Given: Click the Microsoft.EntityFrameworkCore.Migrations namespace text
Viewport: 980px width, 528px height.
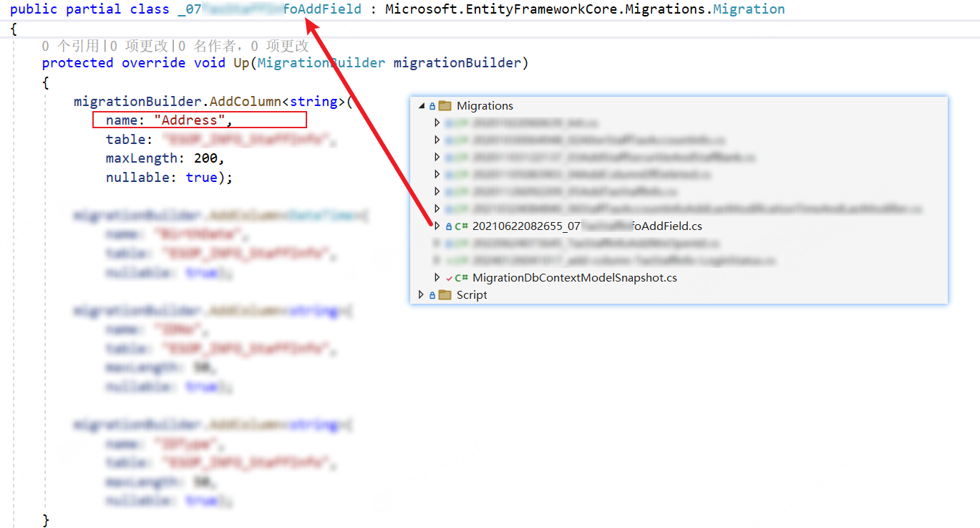Looking at the screenshot, I should coord(545,9).
